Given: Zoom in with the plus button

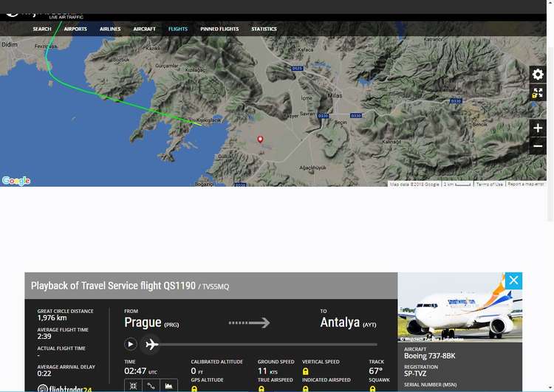Looking at the screenshot, I should (x=538, y=128).
